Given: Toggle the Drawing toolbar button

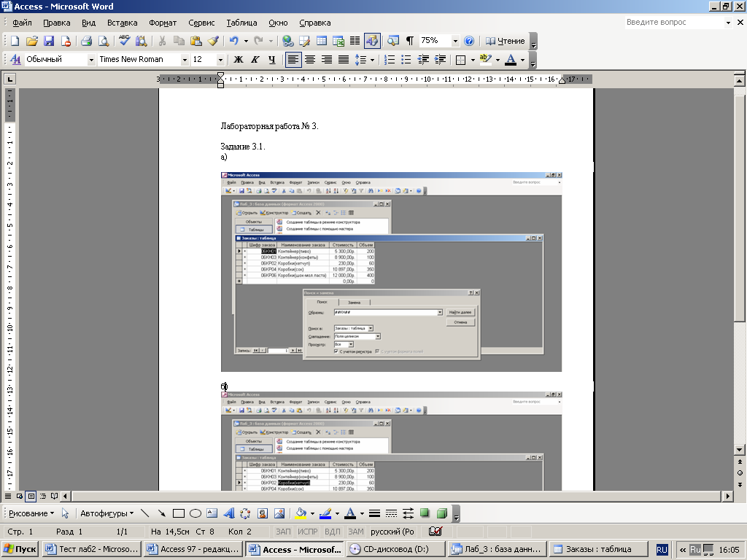Looking at the screenshot, I should 371,41.
